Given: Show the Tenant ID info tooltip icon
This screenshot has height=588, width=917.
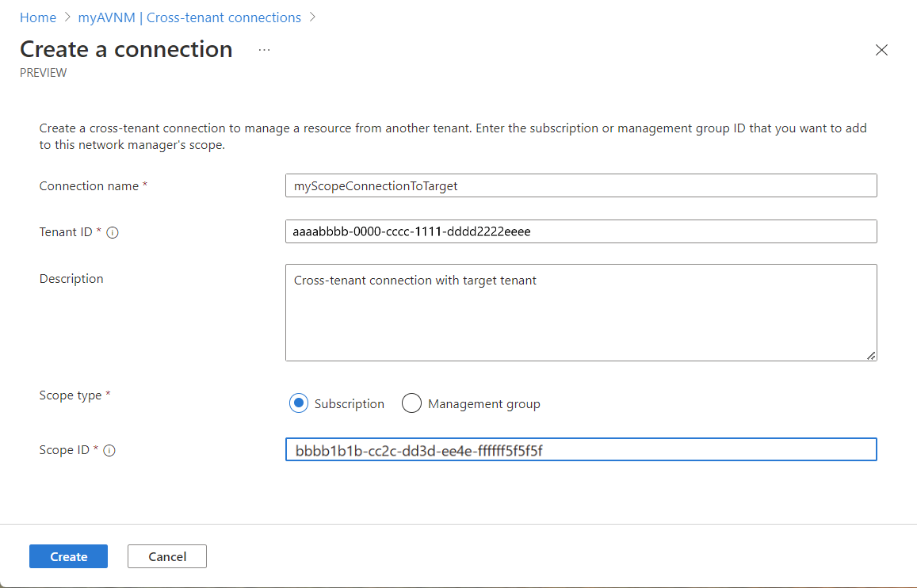Looking at the screenshot, I should point(113,233).
